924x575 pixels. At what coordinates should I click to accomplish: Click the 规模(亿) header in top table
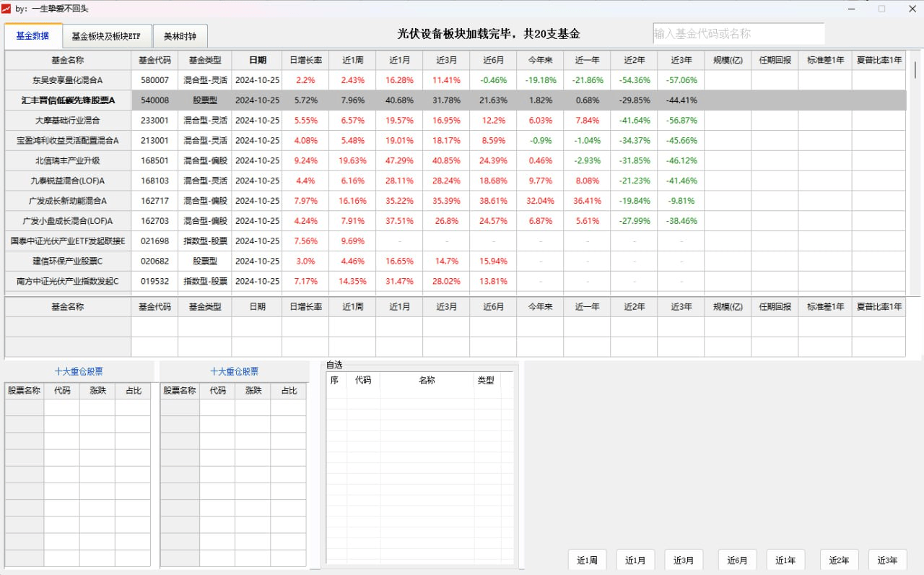point(728,61)
